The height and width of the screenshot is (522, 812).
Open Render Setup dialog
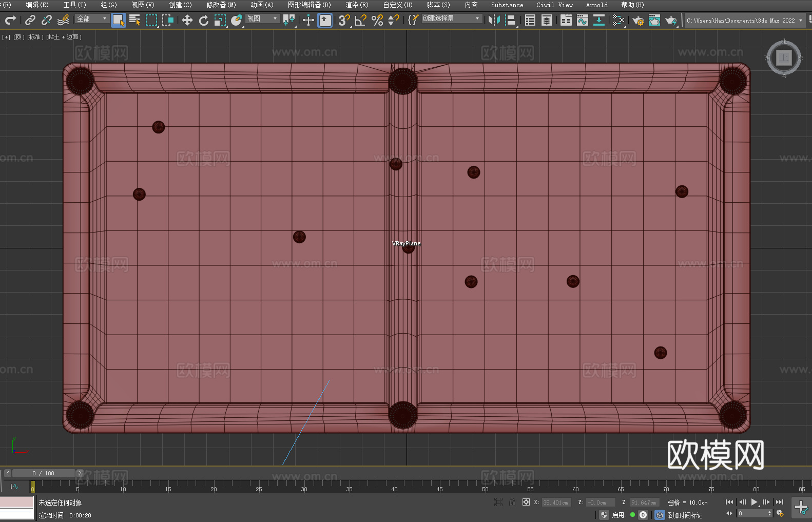point(638,20)
